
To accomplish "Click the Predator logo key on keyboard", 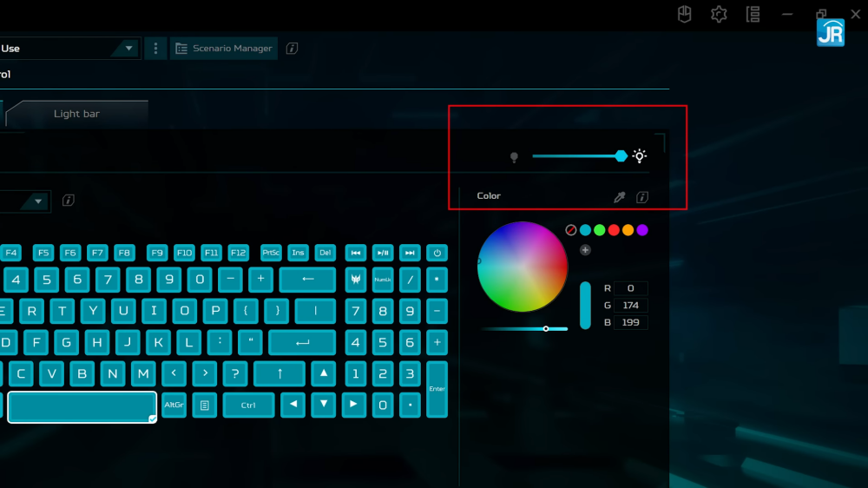I will (356, 280).
